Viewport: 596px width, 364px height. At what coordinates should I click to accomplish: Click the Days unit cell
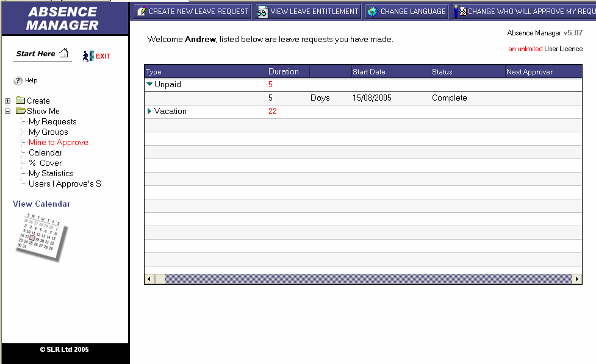tap(320, 98)
